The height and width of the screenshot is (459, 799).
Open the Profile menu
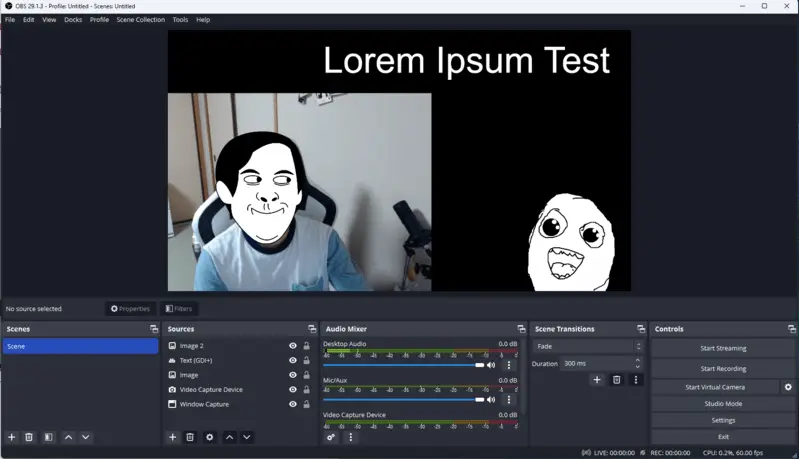click(x=99, y=20)
